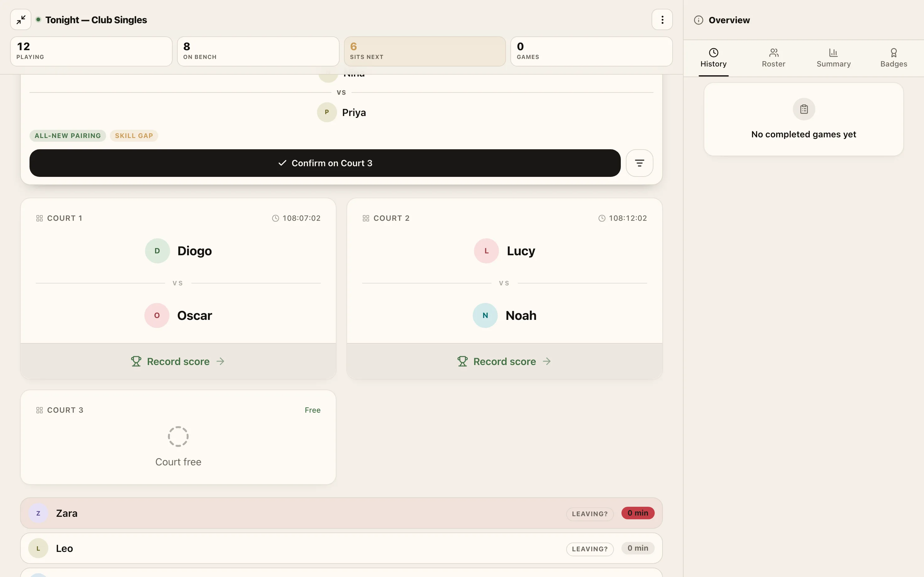Viewport: 924px width, 577px height.
Task: Open the filter options beside Confirm button
Action: point(639,163)
